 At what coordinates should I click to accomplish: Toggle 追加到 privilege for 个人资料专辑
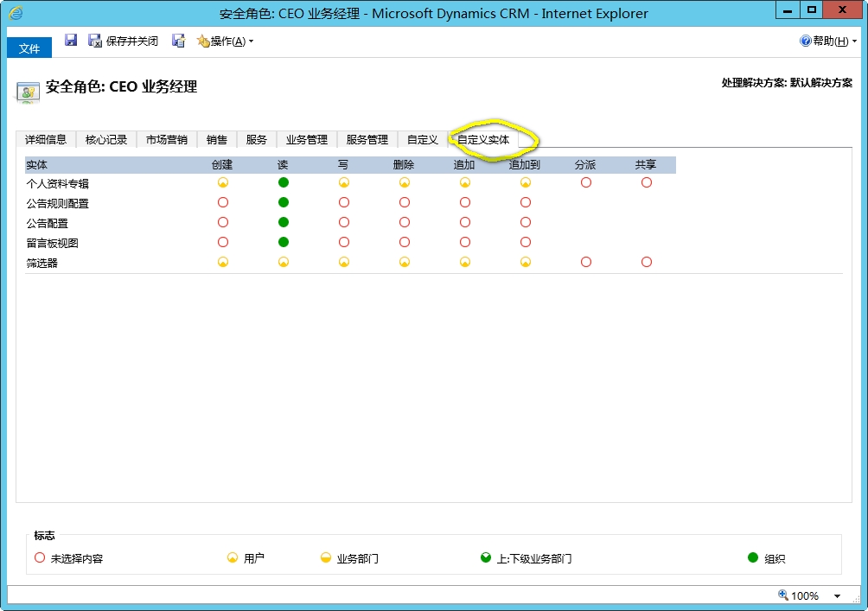point(526,182)
